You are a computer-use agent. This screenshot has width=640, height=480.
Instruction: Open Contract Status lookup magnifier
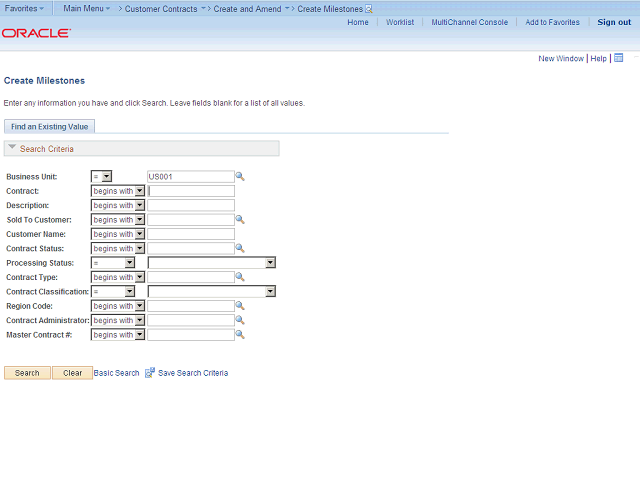coord(240,249)
